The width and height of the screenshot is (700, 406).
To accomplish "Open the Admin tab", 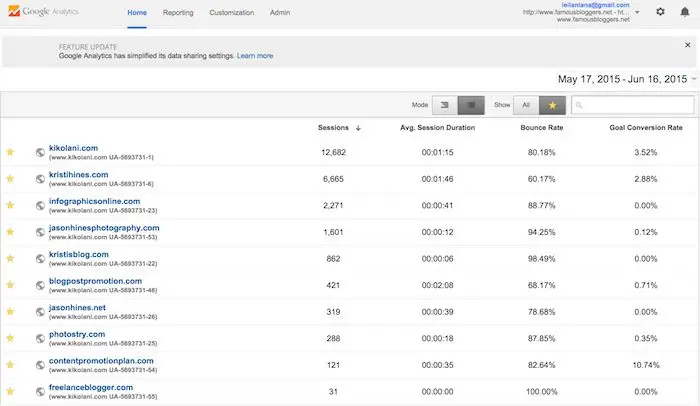I will tap(281, 13).
